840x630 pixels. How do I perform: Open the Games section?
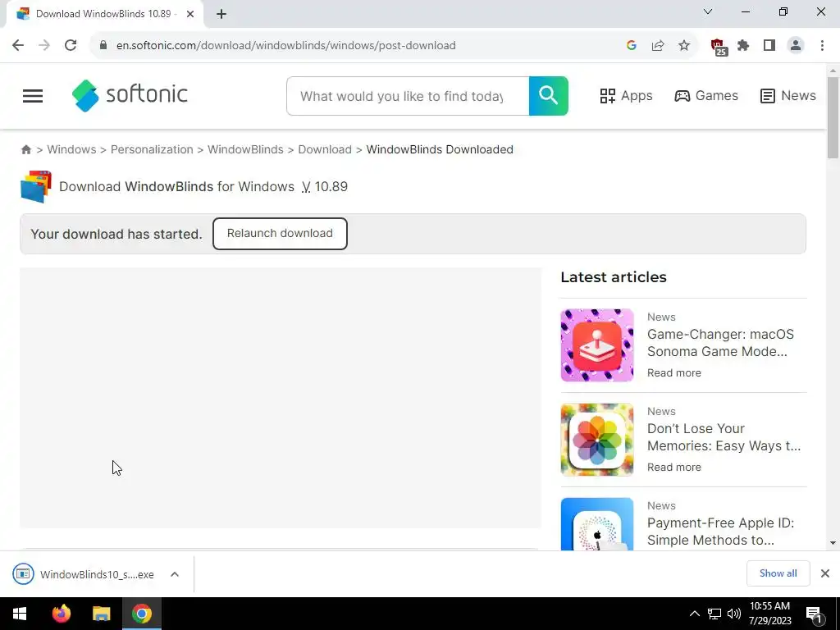(x=706, y=96)
